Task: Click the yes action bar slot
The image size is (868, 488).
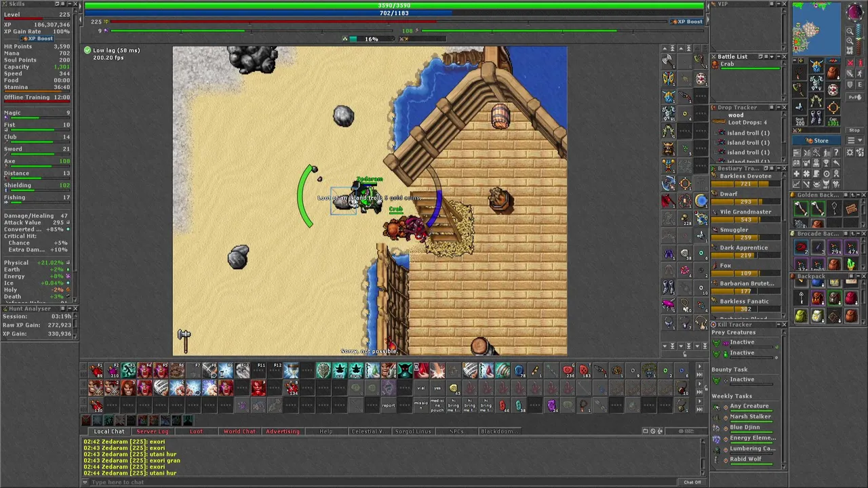Action: point(437,388)
